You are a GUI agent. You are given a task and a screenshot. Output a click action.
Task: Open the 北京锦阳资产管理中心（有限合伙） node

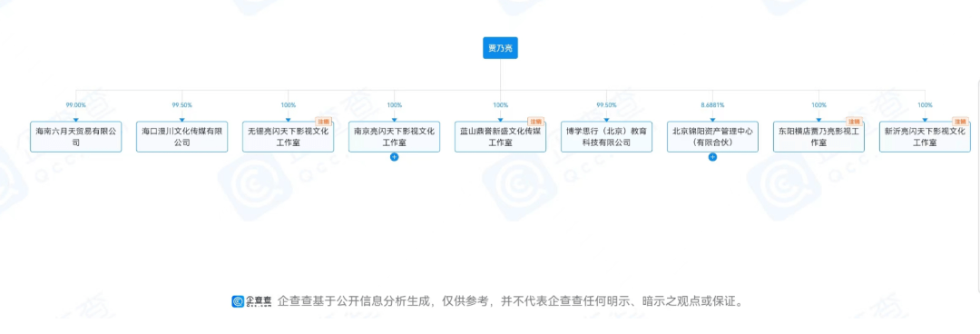(712, 137)
